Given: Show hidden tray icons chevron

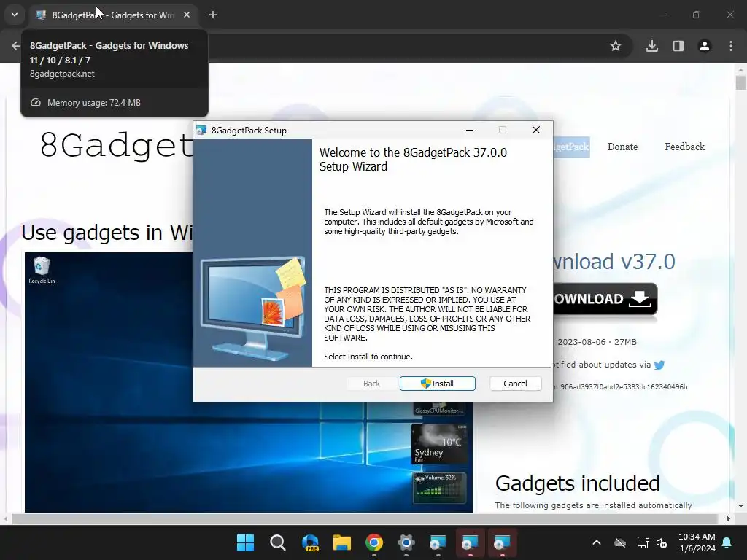Looking at the screenshot, I should (597, 542).
